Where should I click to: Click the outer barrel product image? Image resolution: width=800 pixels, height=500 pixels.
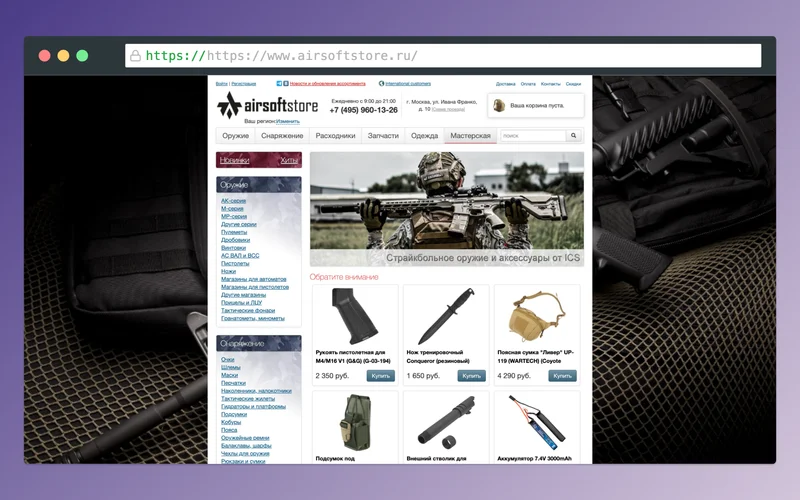point(446,422)
